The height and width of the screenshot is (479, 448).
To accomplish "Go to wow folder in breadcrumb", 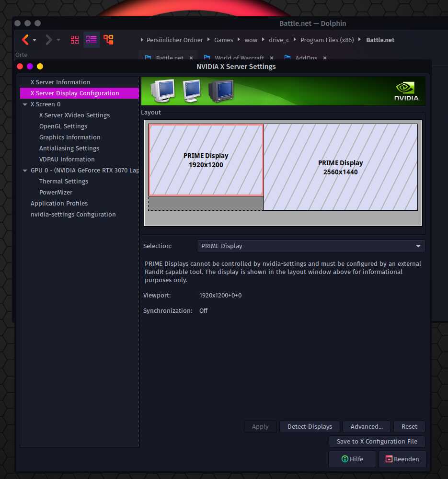I will coord(251,40).
